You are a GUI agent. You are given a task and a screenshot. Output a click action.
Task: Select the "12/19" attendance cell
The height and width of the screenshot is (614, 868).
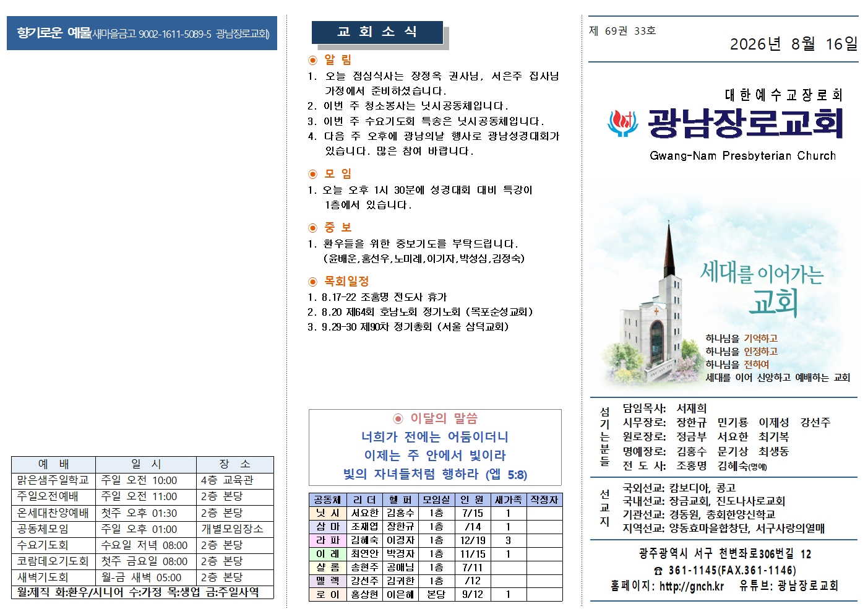(473, 540)
